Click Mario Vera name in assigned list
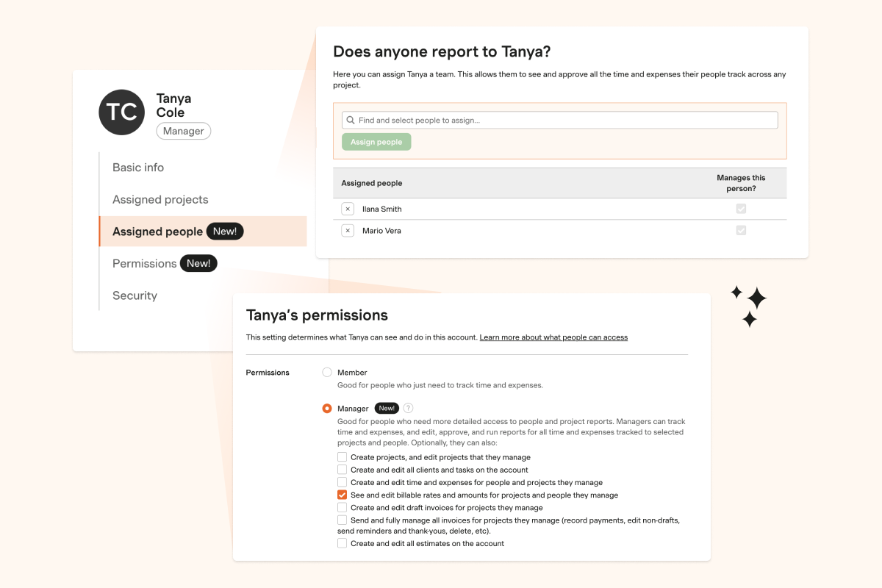 coord(381,231)
